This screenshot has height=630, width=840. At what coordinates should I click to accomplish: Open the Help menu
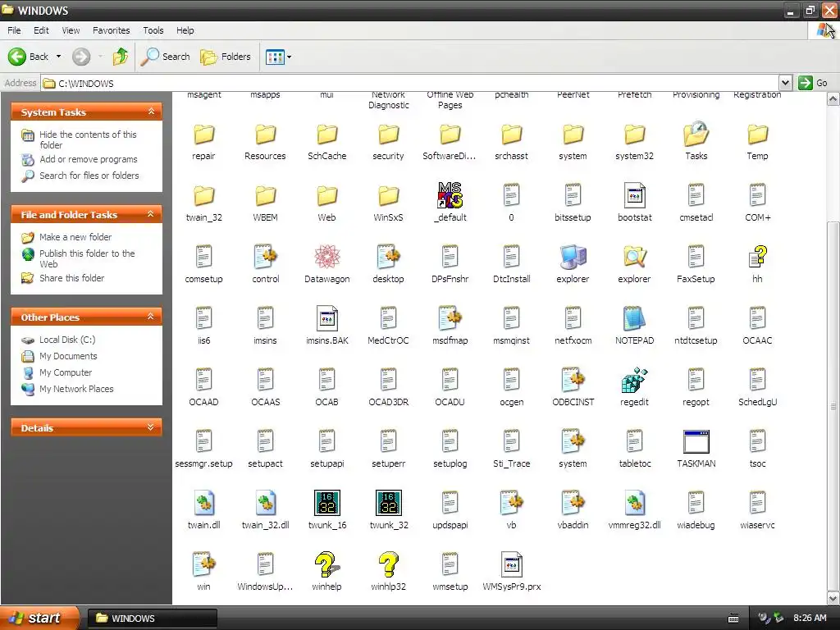(185, 30)
